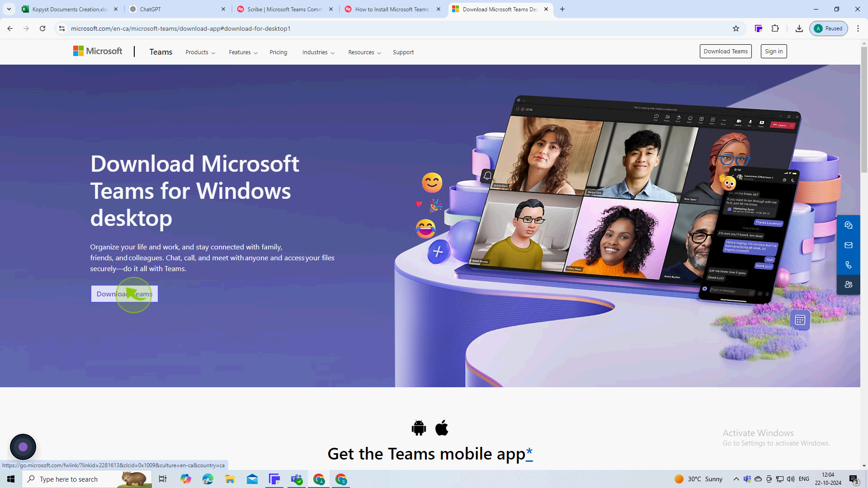Open the Chrome three-dot menu
Screen dimensions: 868x488
pyautogui.click(x=858, y=28)
